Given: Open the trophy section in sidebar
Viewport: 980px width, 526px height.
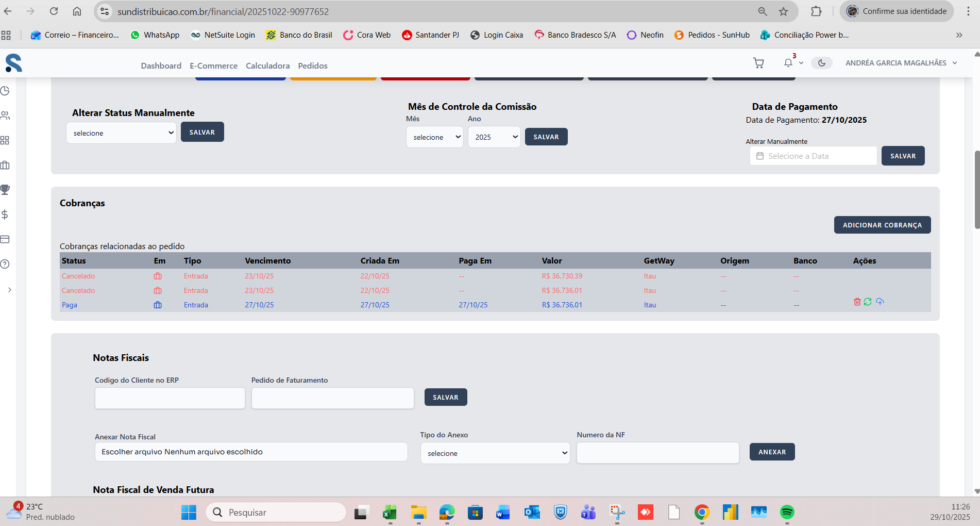Looking at the screenshot, I should pyautogui.click(x=5, y=190).
